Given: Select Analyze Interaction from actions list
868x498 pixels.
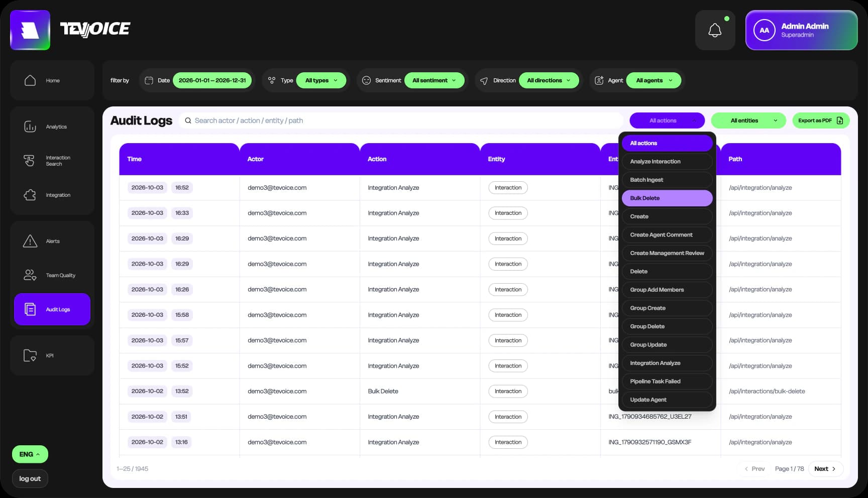Looking at the screenshot, I should tap(667, 162).
